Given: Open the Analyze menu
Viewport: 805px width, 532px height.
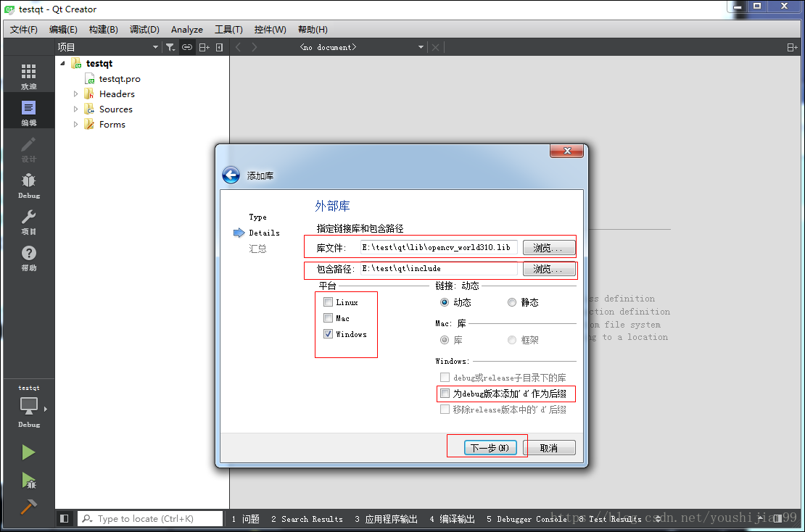Looking at the screenshot, I should click(187, 29).
